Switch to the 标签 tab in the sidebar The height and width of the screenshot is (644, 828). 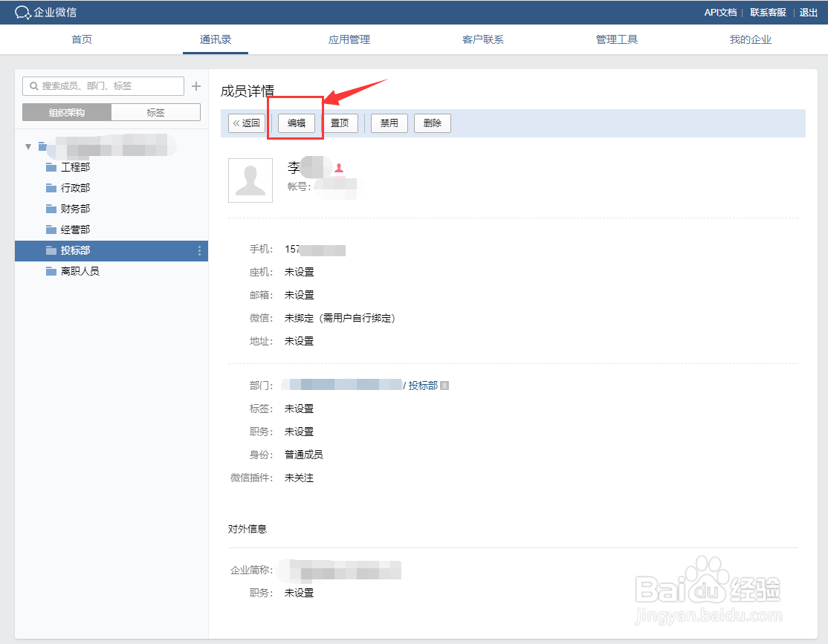[x=156, y=112]
